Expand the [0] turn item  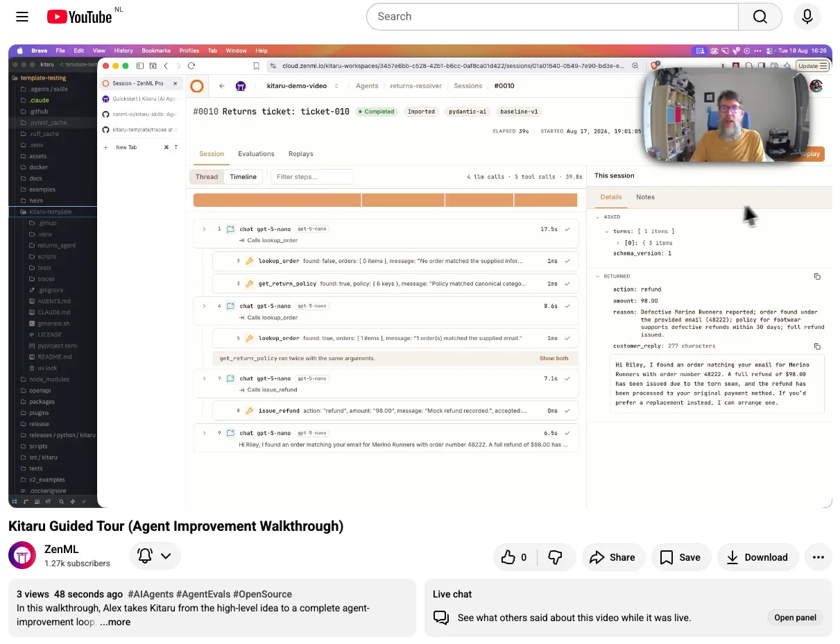[x=617, y=243]
